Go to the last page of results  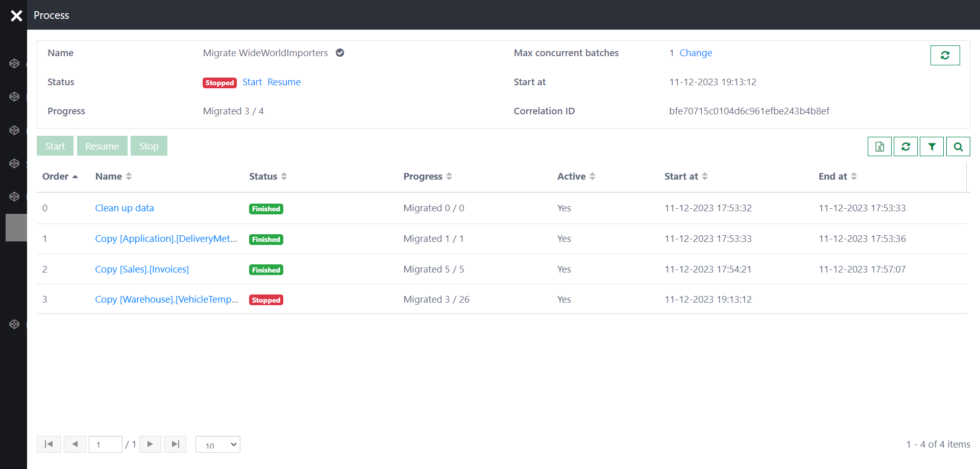[x=175, y=444]
